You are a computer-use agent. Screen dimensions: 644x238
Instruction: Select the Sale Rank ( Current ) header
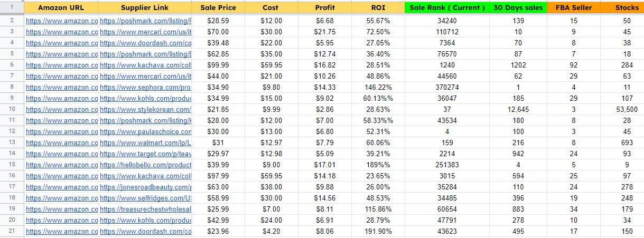(x=447, y=8)
